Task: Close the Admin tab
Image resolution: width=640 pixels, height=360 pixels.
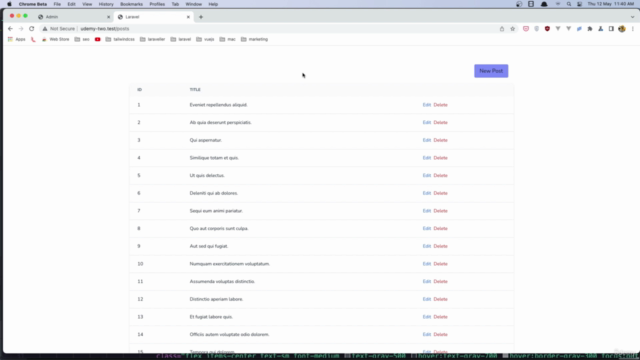Action: pyautogui.click(x=109, y=17)
